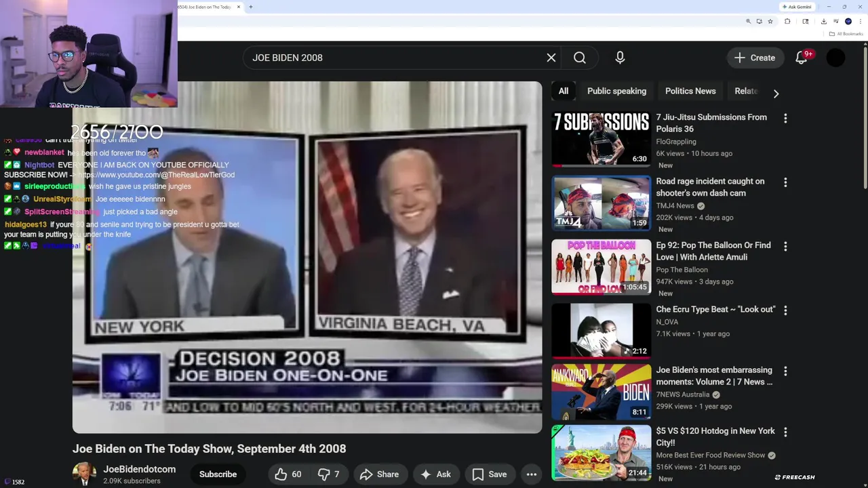
Task: Select the partially hidden Related chip
Action: tap(746, 91)
